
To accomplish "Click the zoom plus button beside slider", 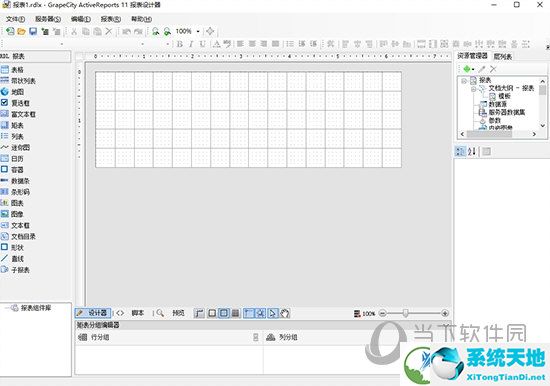I will [445, 313].
